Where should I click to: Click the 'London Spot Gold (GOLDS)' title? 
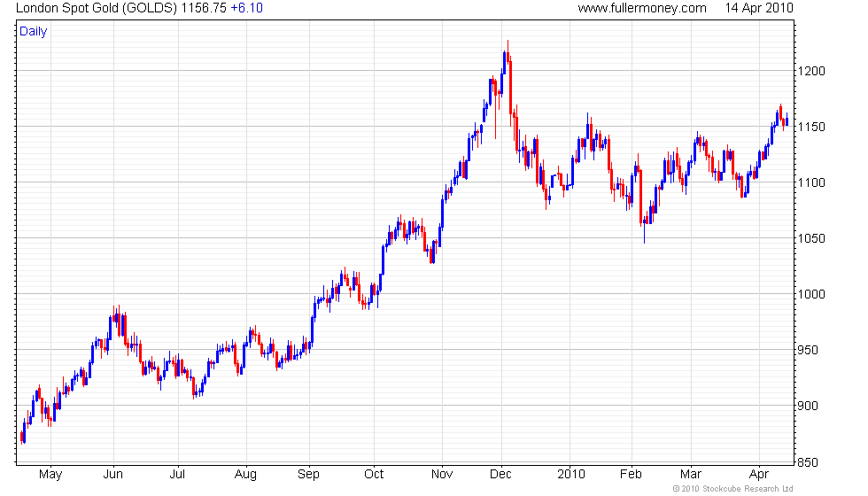pyautogui.click(x=97, y=8)
